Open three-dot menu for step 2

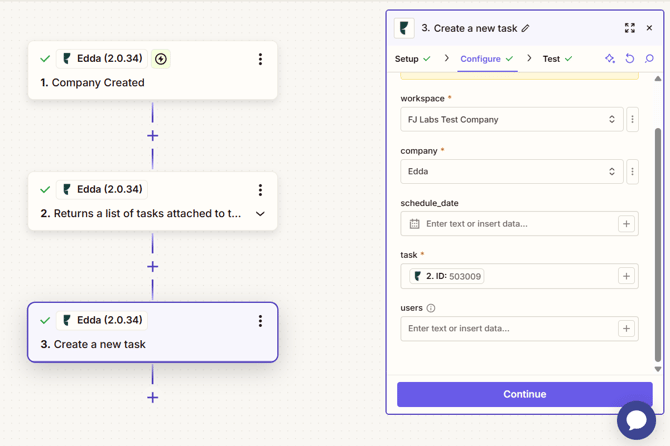pos(260,189)
